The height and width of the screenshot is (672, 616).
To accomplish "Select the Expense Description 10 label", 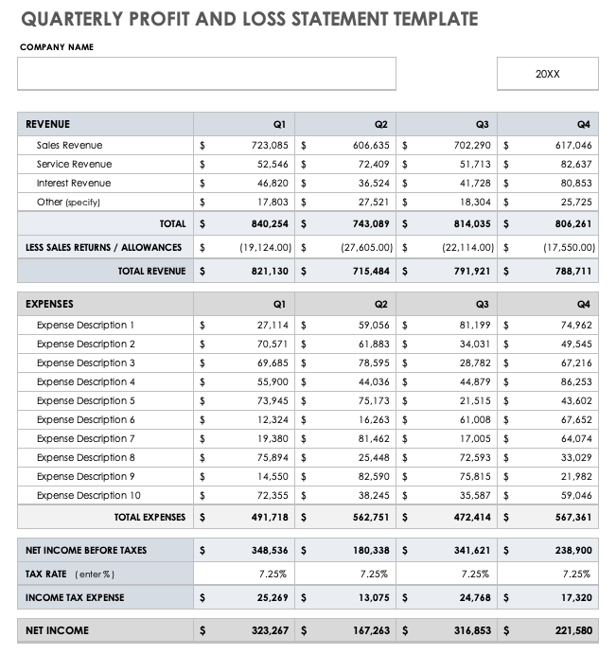I will tap(89, 496).
